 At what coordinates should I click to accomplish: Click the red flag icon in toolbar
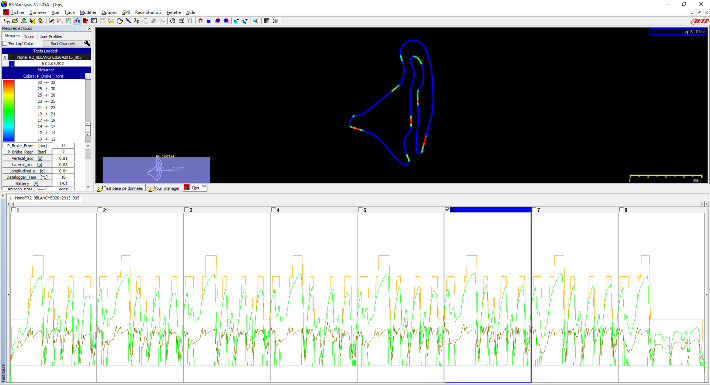(x=85, y=21)
